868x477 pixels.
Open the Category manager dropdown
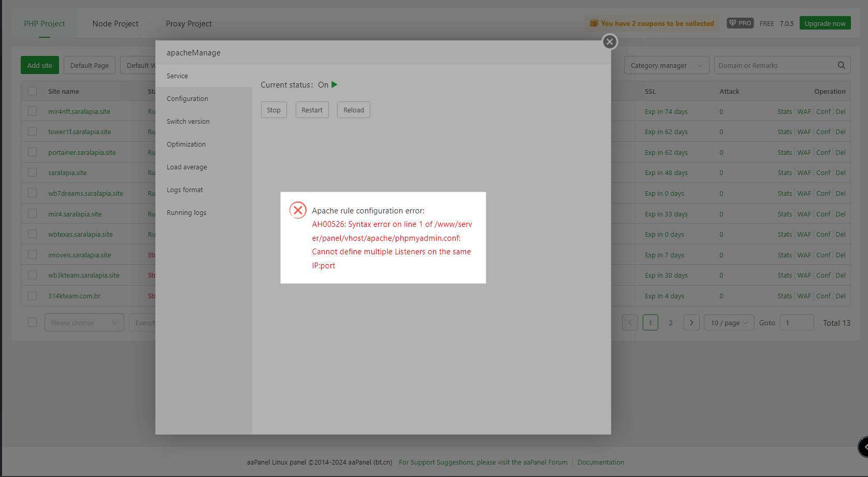tap(666, 65)
